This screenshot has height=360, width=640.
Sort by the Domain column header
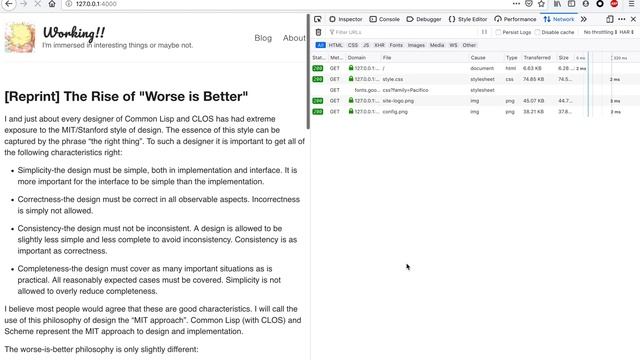[x=362, y=58]
